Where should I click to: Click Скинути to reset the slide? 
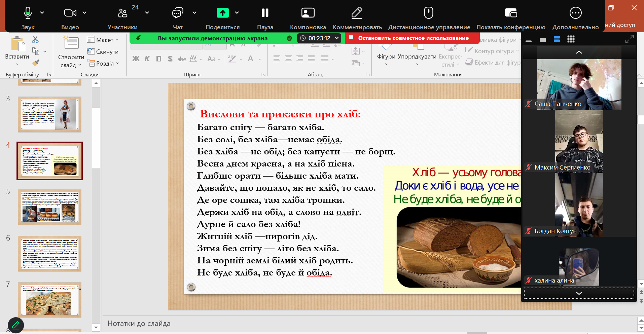[x=103, y=51]
